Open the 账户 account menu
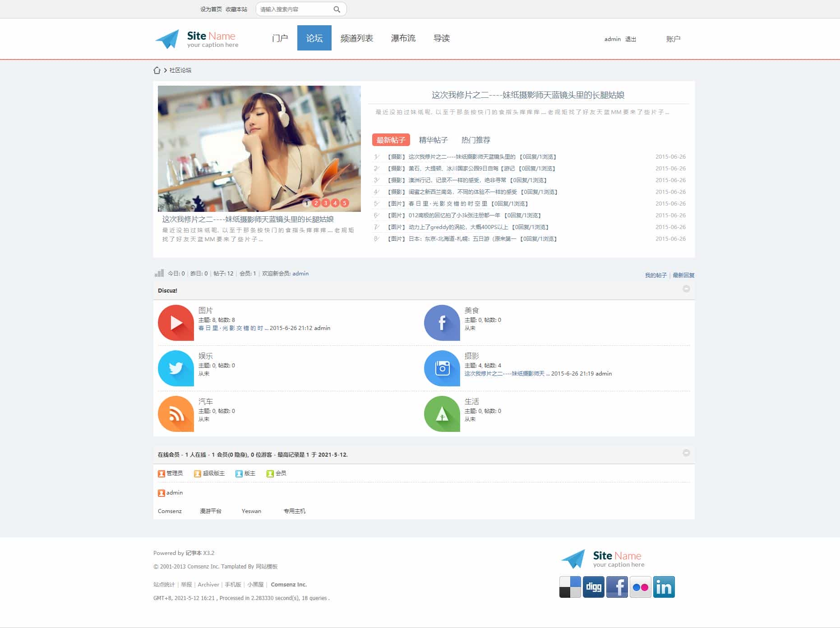 [x=673, y=39]
